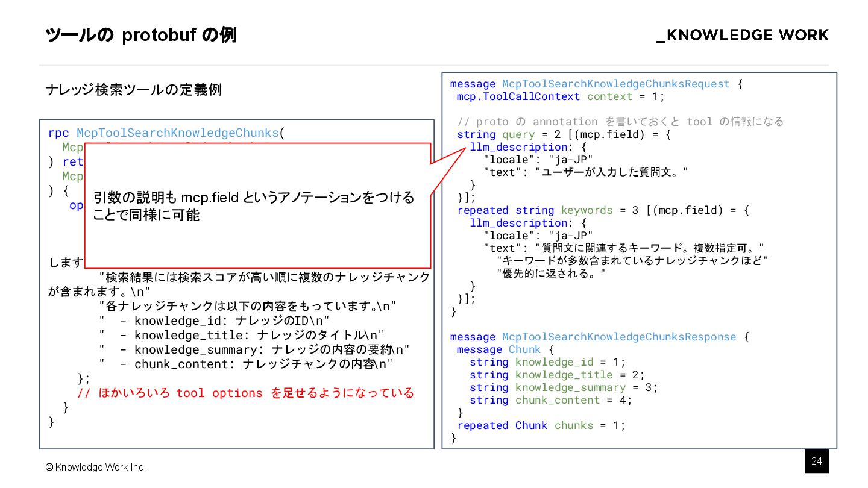Viewport: 868px width, 488px height.
Task: Click the text "質問文に関連するキーワード。複数指定可。"
Action: pos(649,248)
